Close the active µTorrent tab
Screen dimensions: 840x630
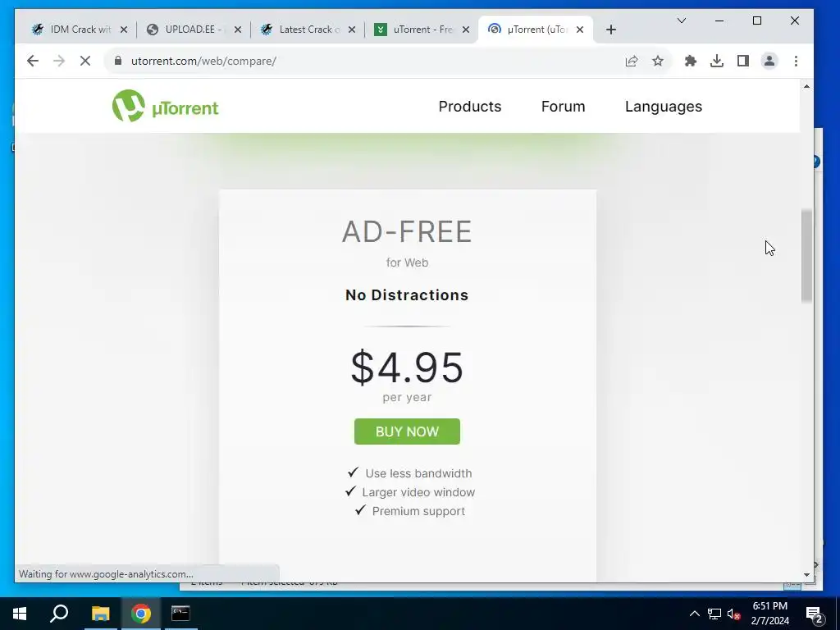580,30
